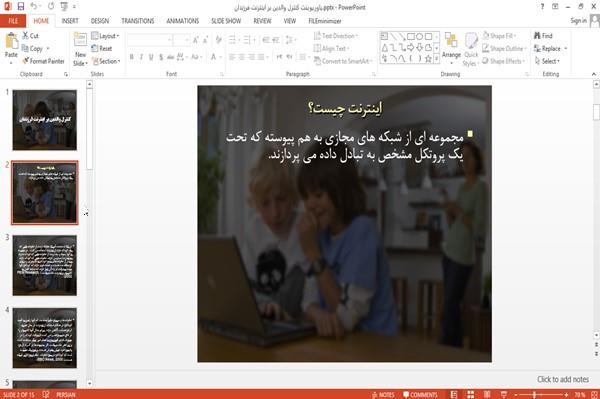Open Reading View from status bar

tap(487, 394)
